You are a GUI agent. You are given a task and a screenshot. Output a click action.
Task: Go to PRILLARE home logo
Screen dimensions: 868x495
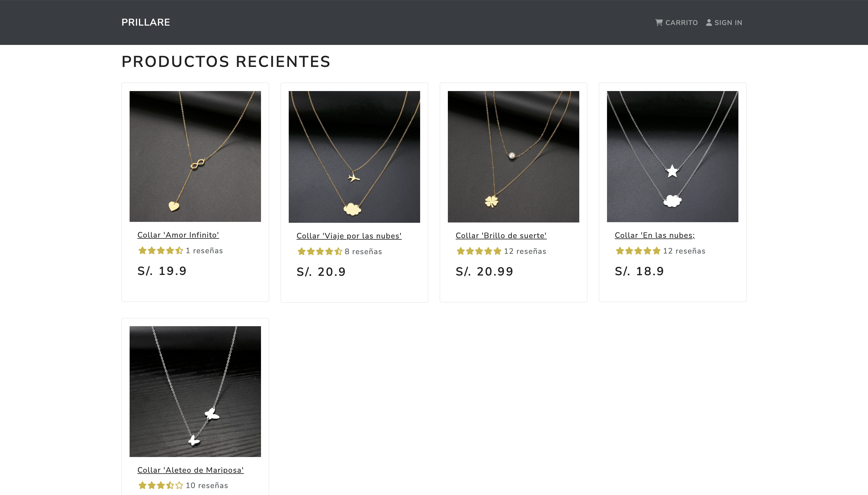146,22
